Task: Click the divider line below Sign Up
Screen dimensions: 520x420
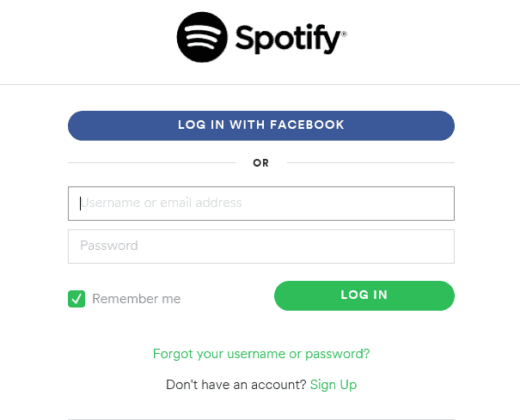Action: [261, 419]
